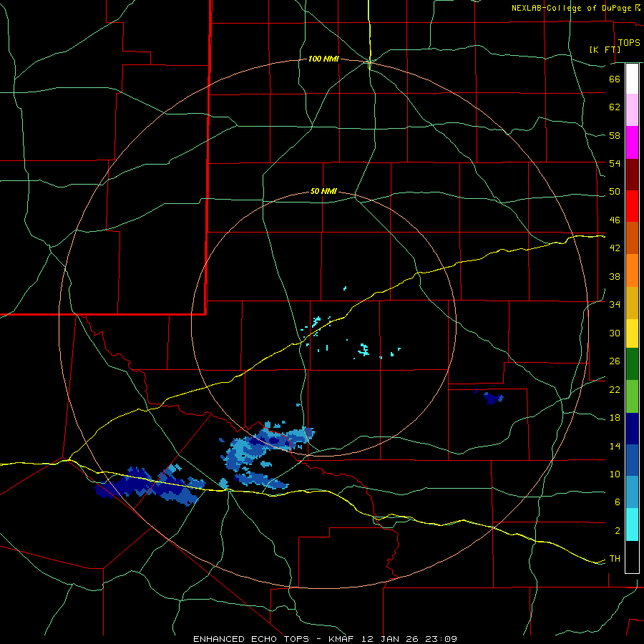Viewport: 644px width, 644px height.
Task: Click the light pink legend swatch
Action: click(632, 109)
